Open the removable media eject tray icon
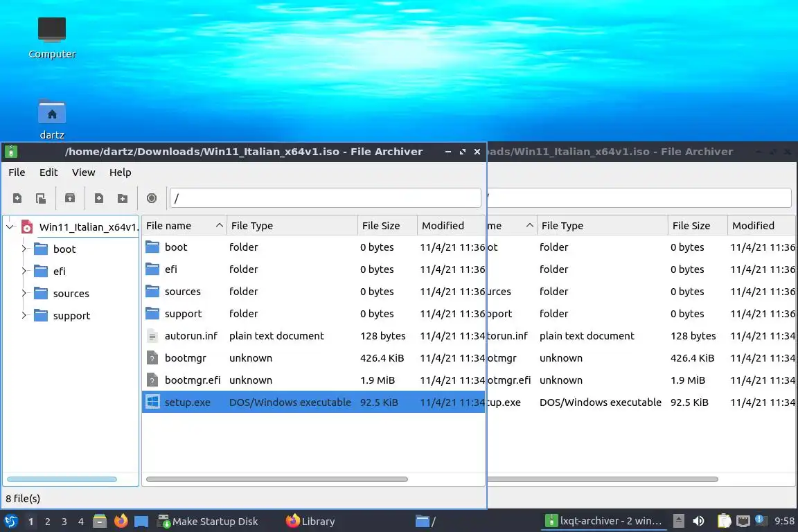 click(678, 521)
